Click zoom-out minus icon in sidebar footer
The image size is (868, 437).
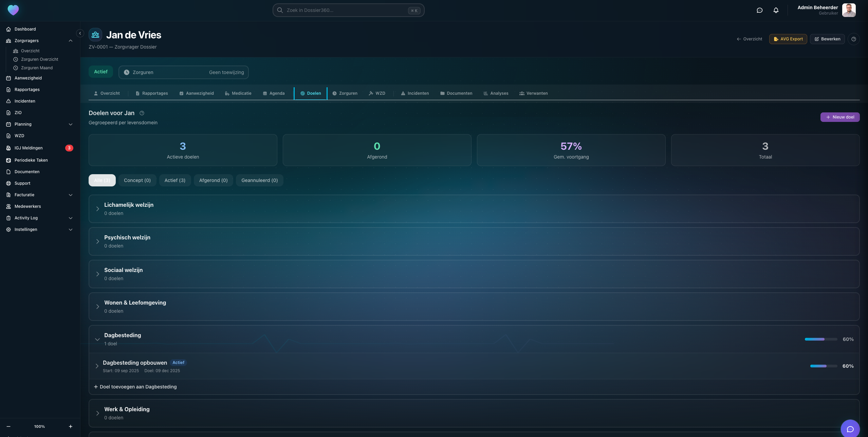tap(8, 426)
